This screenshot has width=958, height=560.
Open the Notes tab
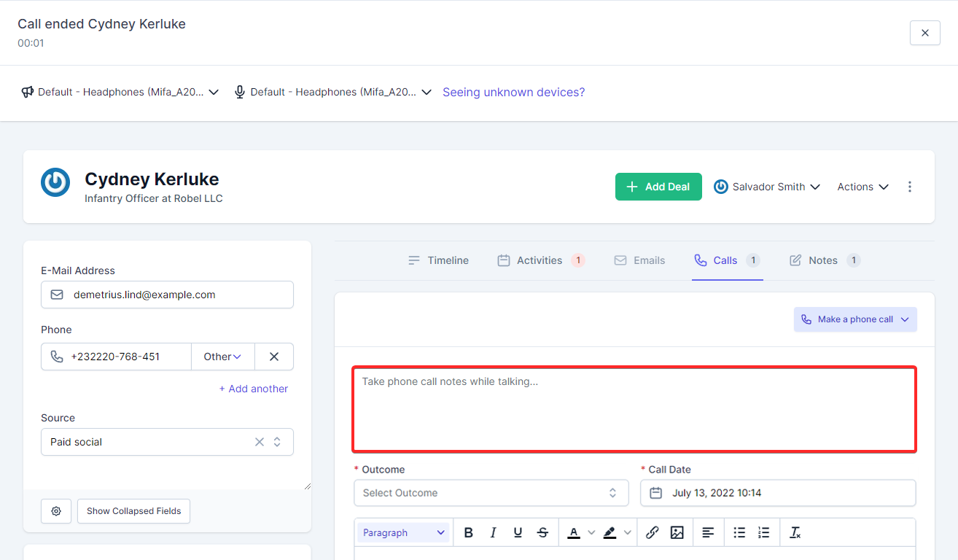pos(824,260)
